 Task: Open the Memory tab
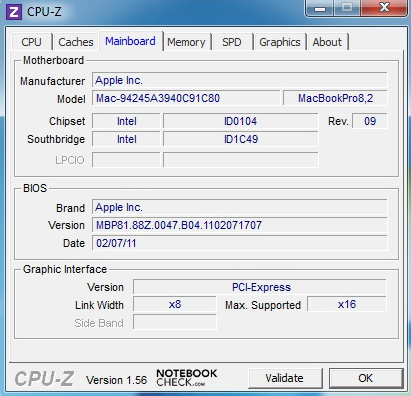(186, 42)
